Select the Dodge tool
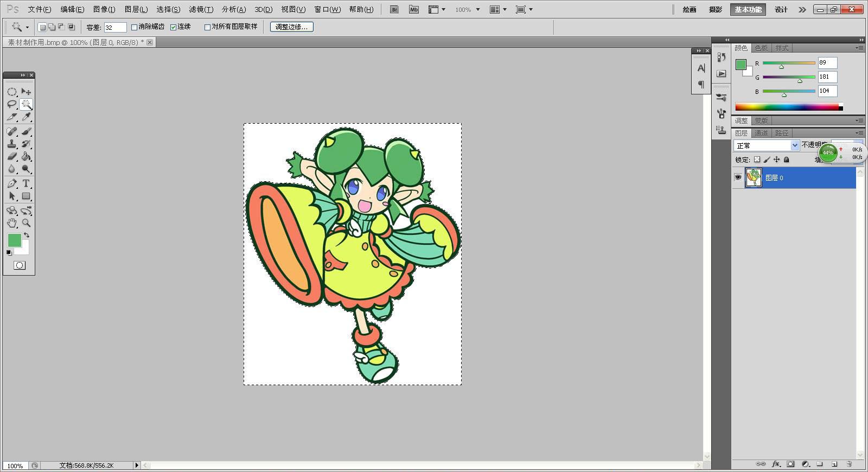Screen dimensions: 868x472 tap(26, 169)
